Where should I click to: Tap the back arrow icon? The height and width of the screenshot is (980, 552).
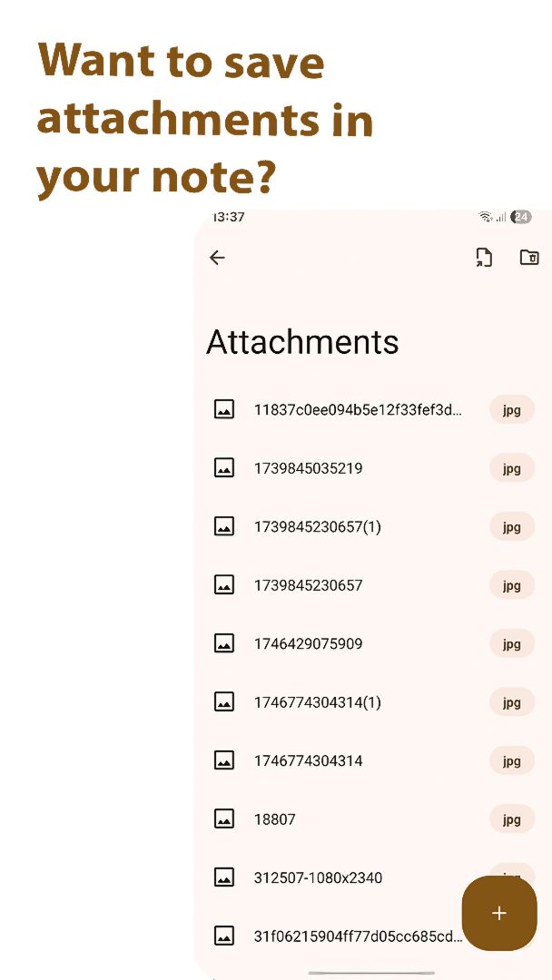217,258
